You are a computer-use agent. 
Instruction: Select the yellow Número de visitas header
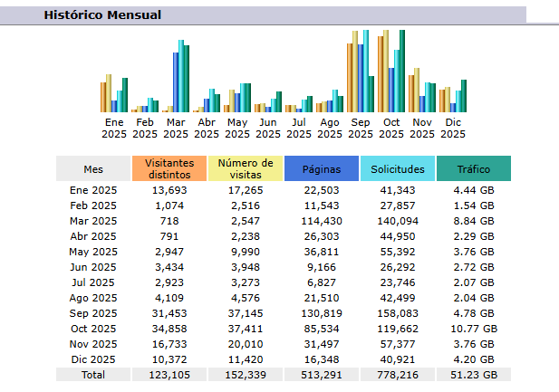click(x=245, y=169)
